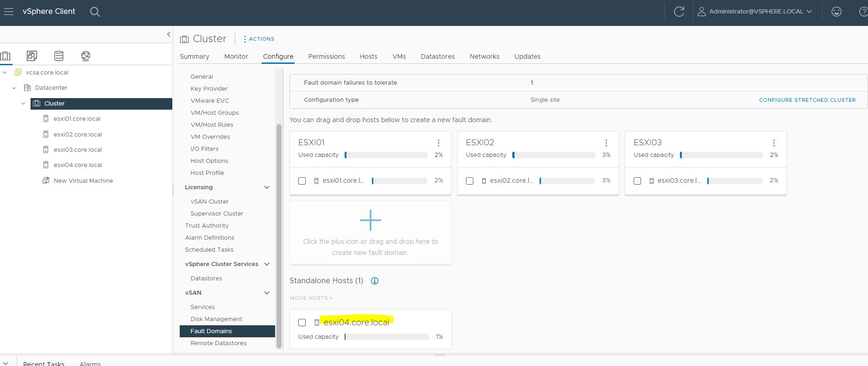Image resolution: width=868 pixels, height=366 pixels.
Task: Collapse the Datacenter tree node
Action: point(14,88)
